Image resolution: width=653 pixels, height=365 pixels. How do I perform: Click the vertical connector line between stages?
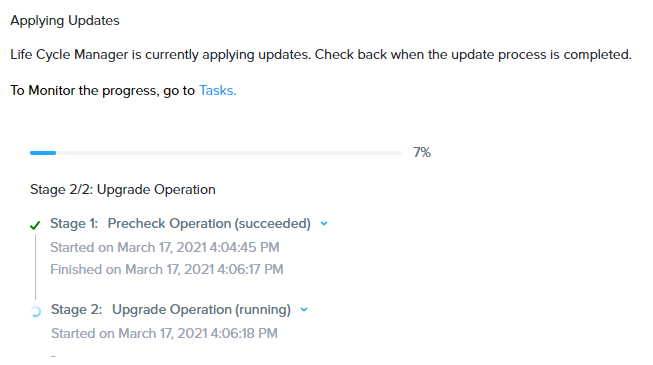pos(35,267)
